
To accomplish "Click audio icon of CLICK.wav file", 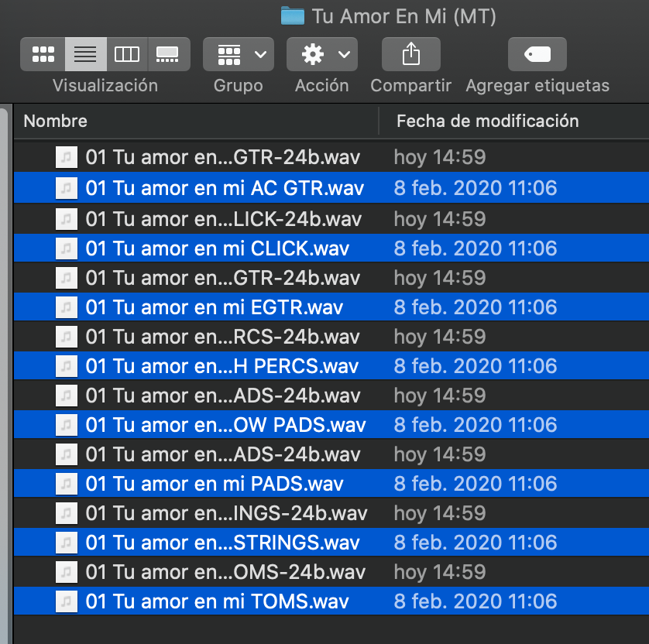I will pos(67,248).
